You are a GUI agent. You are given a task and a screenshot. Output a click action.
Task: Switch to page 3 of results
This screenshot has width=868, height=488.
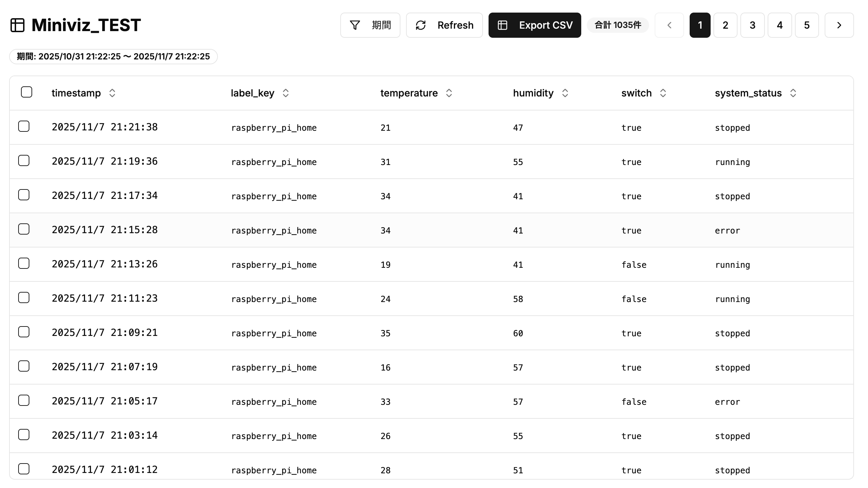pos(752,25)
